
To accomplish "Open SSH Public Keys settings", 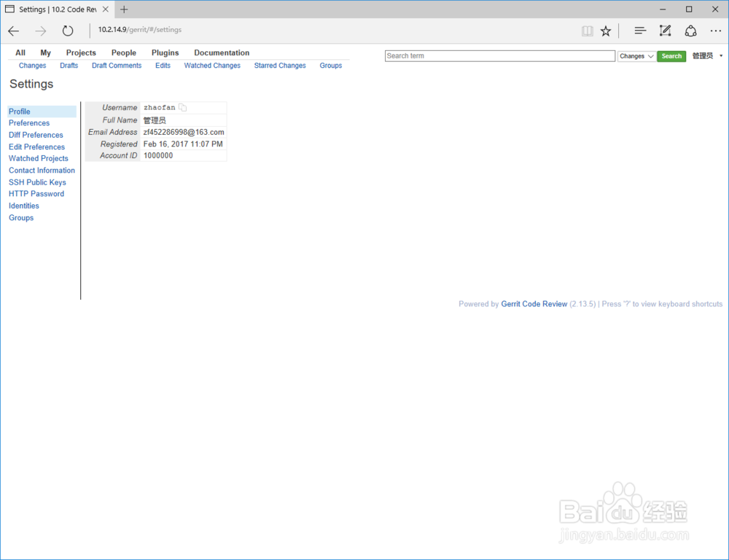I will (37, 182).
